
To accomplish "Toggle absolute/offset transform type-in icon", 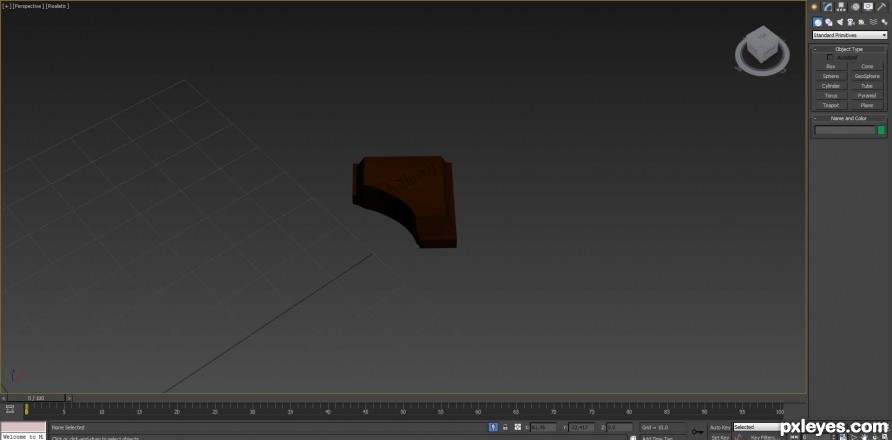I will pyautogui.click(x=518, y=427).
